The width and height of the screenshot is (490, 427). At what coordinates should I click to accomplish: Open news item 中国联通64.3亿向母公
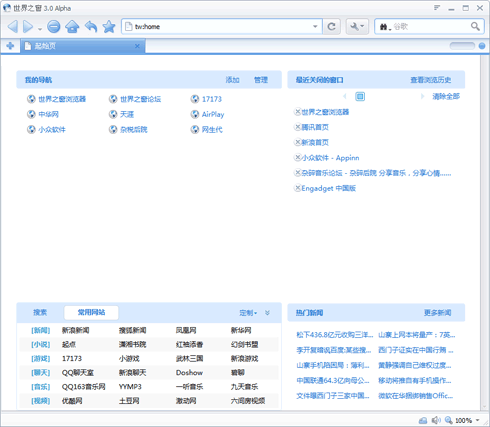(333, 380)
